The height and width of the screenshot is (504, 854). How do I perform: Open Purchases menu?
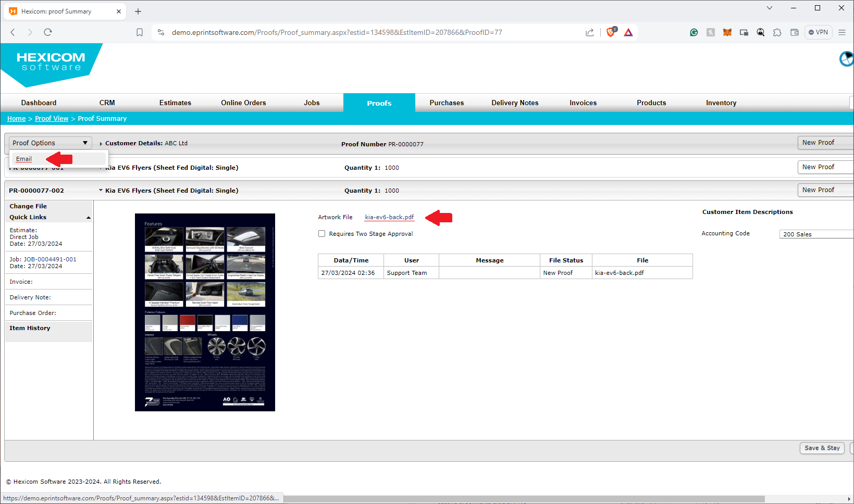pyautogui.click(x=447, y=103)
